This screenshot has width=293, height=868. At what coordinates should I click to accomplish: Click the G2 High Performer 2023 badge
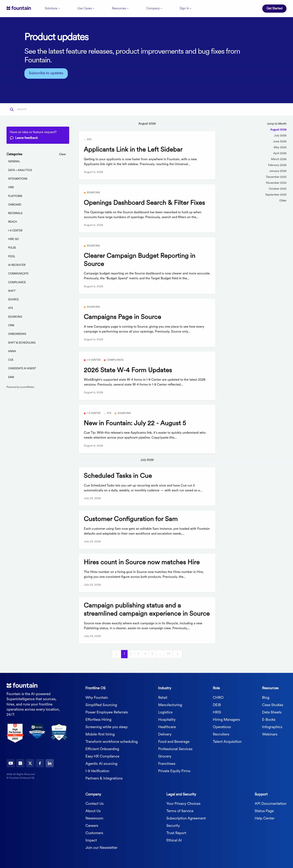pyautogui.click(x=15, y=733)
